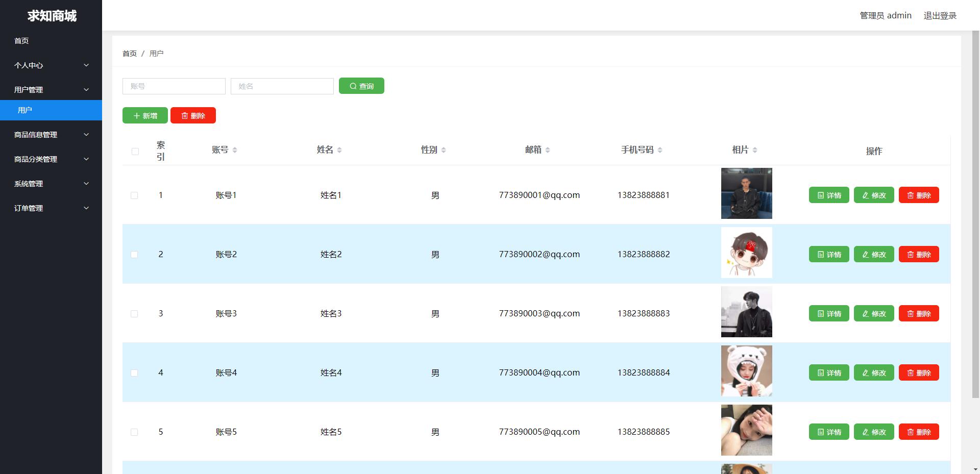Click the plus icon on 新增 button
This screenshot has width=980, height=474.
pos(136,116)
